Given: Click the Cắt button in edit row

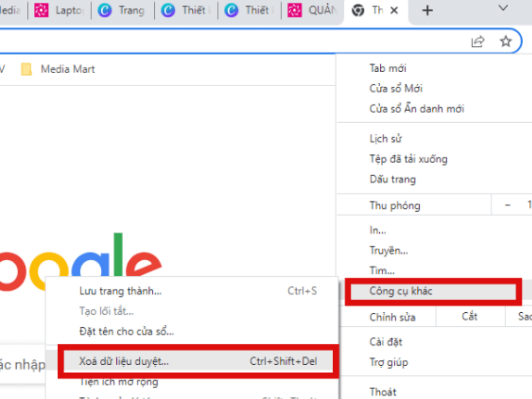Looking at the screenshot, I should pyautogui.click(x=469, y=316).
